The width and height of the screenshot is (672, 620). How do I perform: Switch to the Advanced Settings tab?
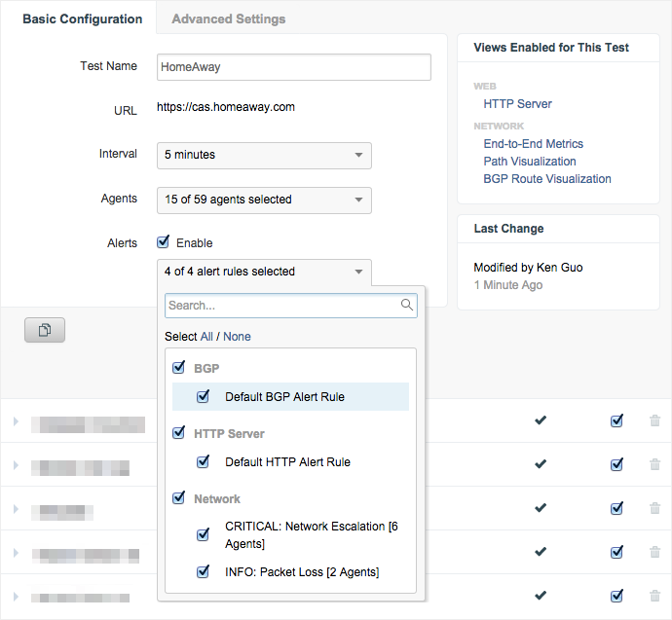point(229,18)
